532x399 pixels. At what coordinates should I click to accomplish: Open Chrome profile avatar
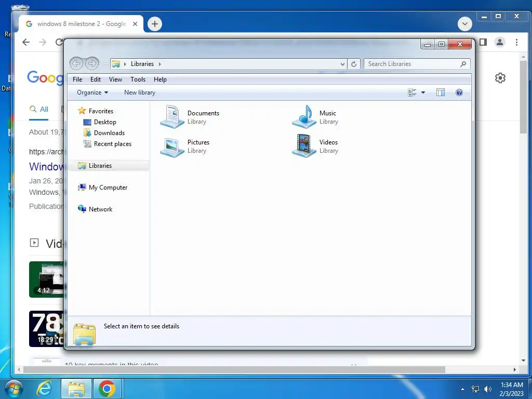point(500,42)
